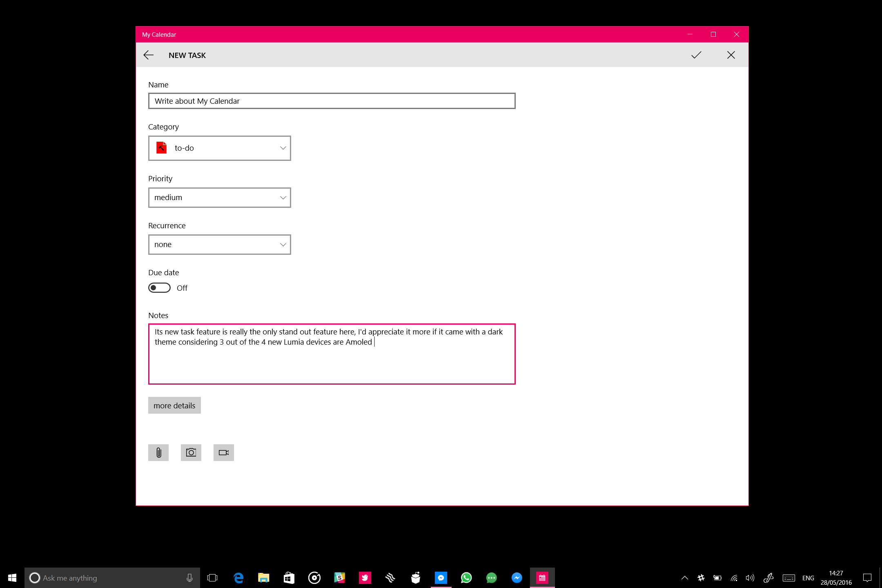Screen dimensions: 882x588
Task: Click the Cortana microphone icon
Action: [x=189, y=578]
